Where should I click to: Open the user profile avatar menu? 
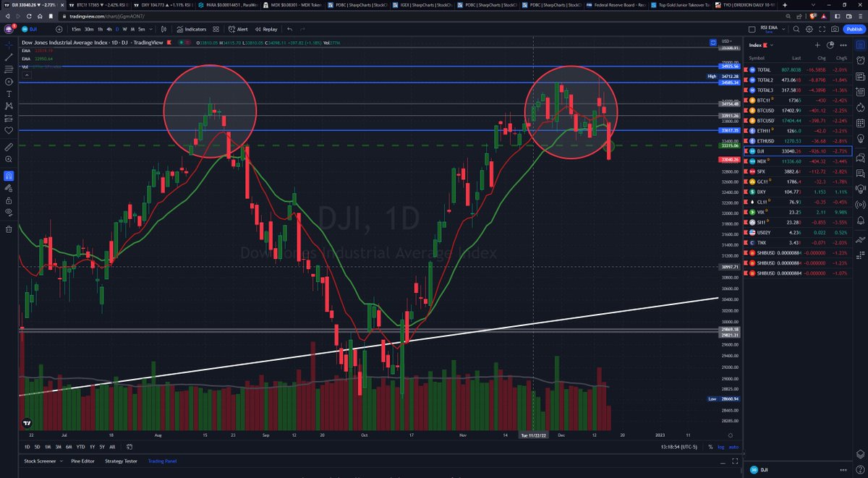7,29
